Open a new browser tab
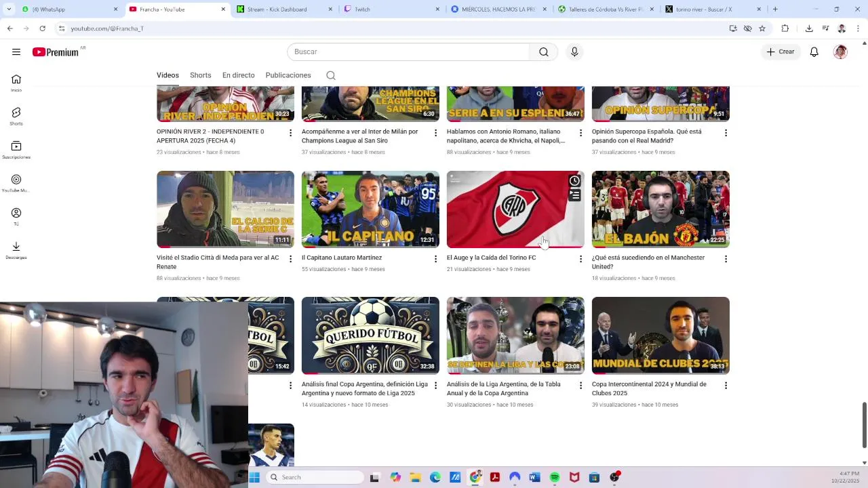The image size is (868, 488). click(x=775, y=9)
